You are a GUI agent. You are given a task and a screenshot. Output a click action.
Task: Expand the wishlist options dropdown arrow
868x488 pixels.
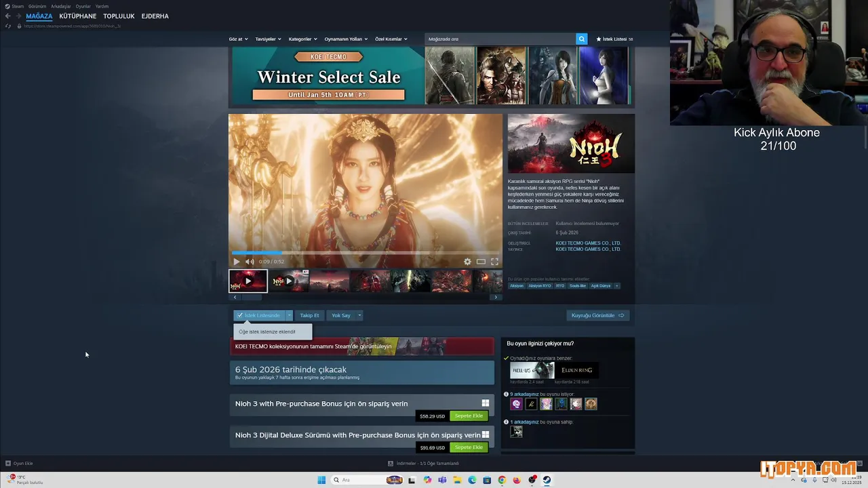click(x=289, y=315)
